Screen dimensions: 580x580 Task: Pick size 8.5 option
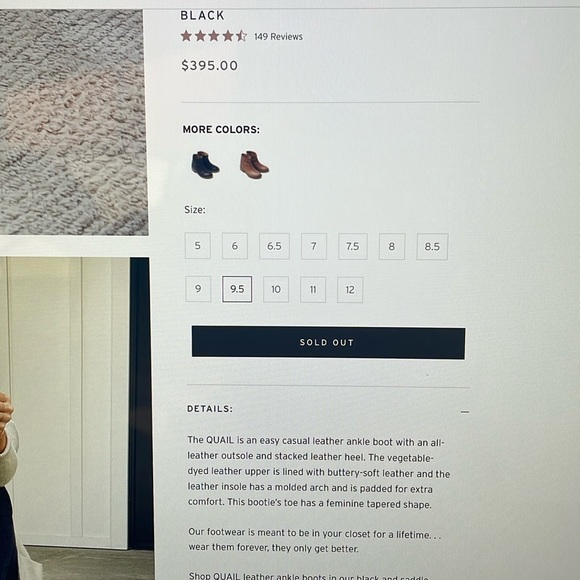[432, 247]
